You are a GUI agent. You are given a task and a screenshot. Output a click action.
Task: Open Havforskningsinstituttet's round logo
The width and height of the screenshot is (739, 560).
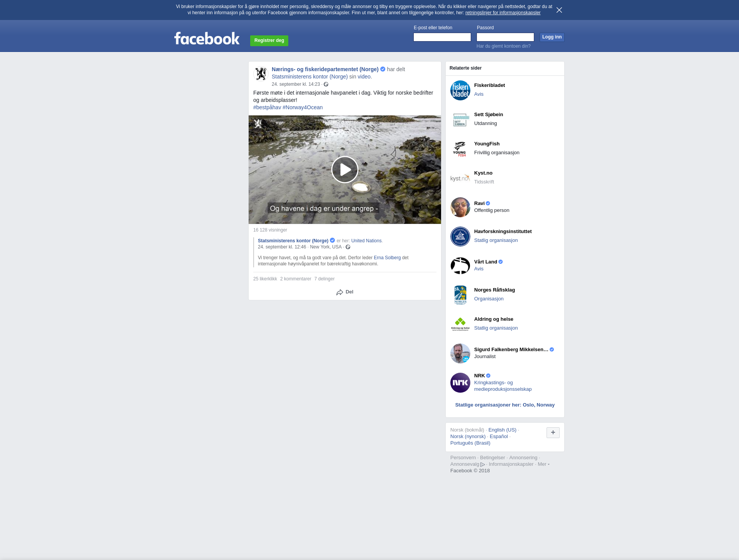[460, 237]
